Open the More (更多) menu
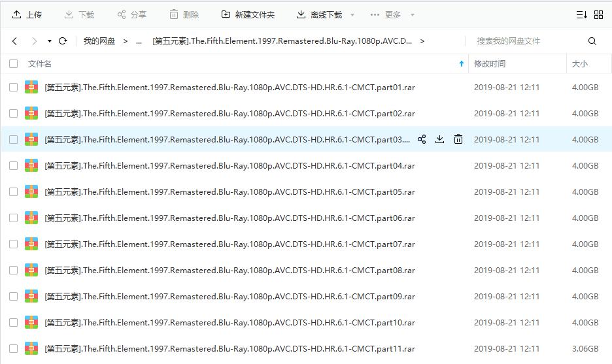The height and width of the screenshot is (364, 612). 386,15
